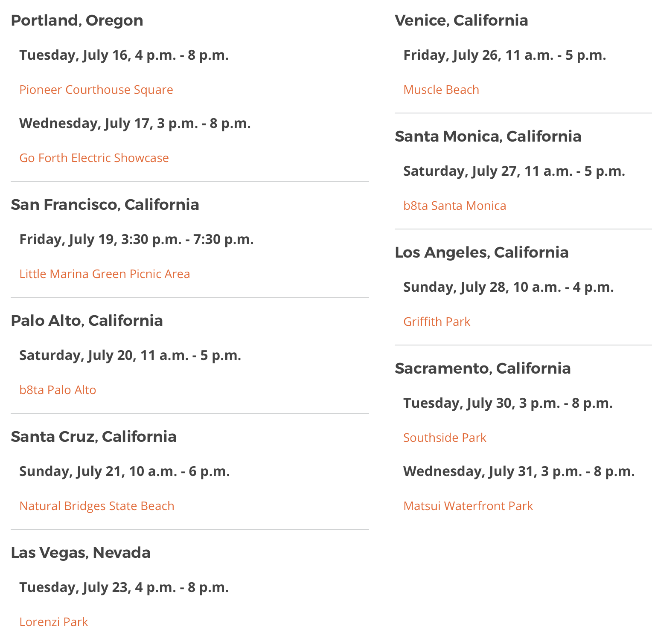Image resolution: width=652 pixels, height=644 pixels.
Task: Open the b8ta Santa Monica link
Action: [x=454, y=206]
